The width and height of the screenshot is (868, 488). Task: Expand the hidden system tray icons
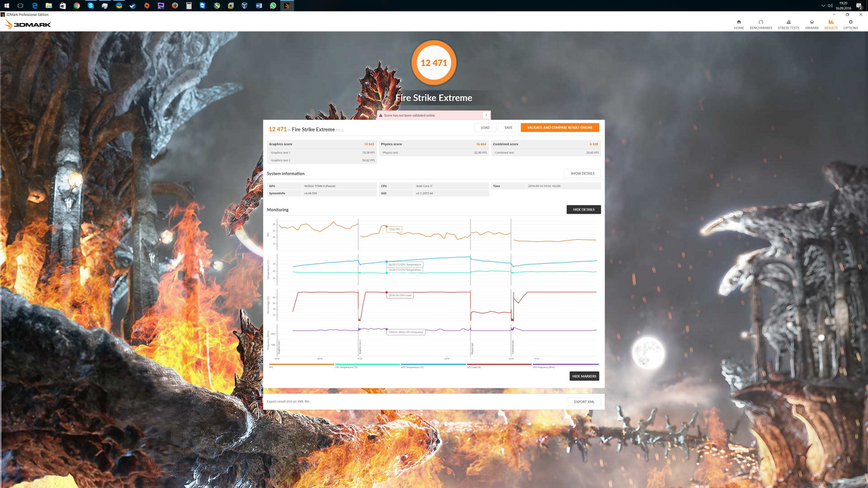823,5
